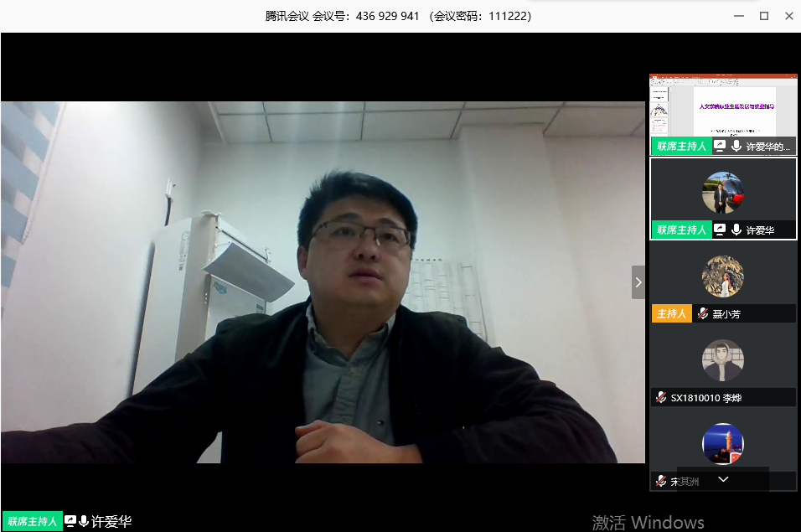This screenshot has height=532, width=801.
Task: Click the orange 主持人 host badge
Action: click(671, 313)
